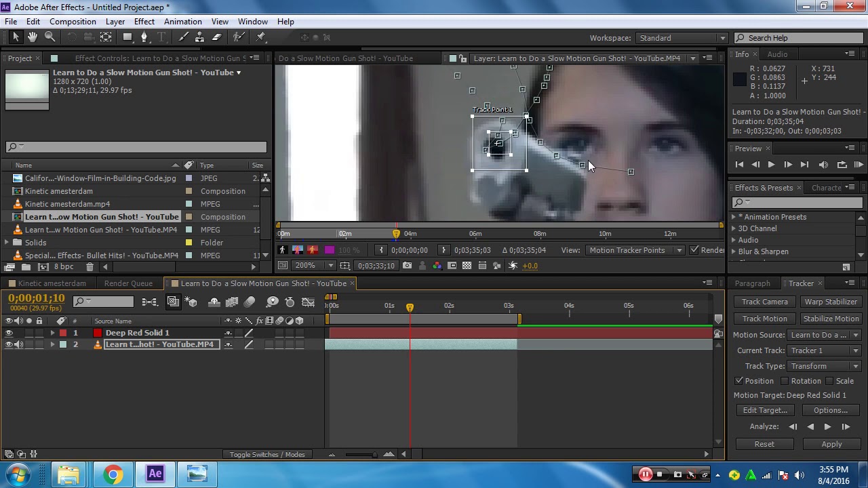Switch to the Render Queue tab
Image resolution: width=868 pixels, height=488 pixels.
click(128, 283)
